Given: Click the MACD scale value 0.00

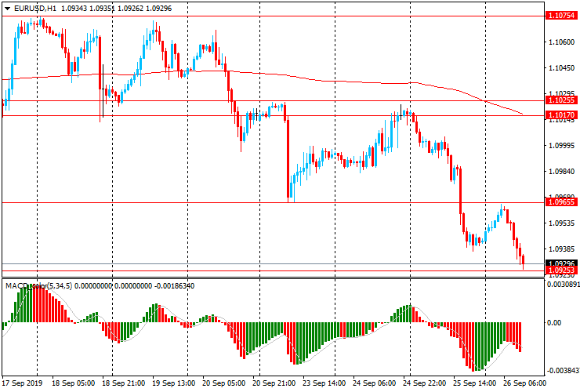Looking at the screenshot, I should [x=553, y=323].
